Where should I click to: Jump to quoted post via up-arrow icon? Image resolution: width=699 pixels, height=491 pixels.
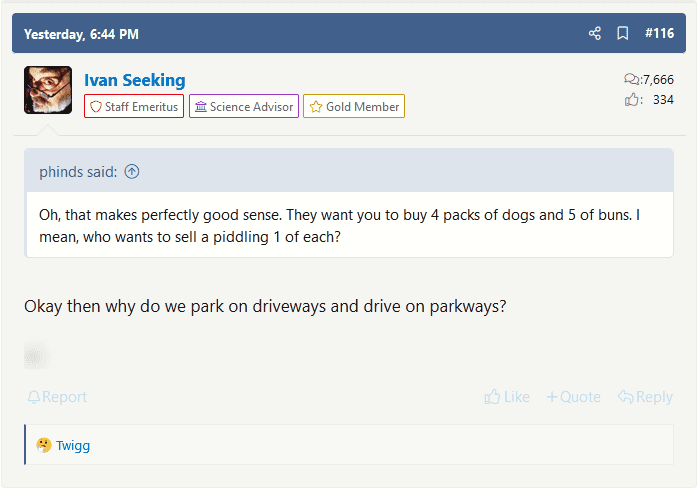click(132, 172)
